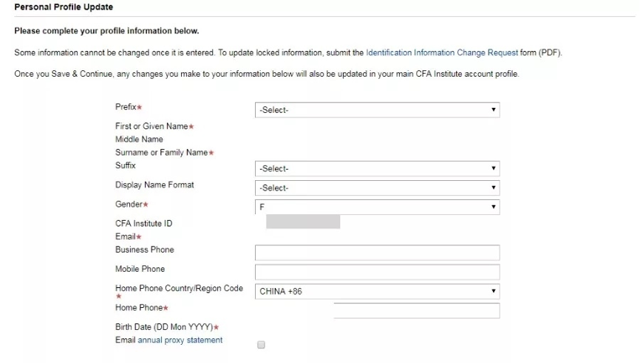Click the Business Phone input field
Viewport: 640px width, 364px height.
click(x=377, y=253)
